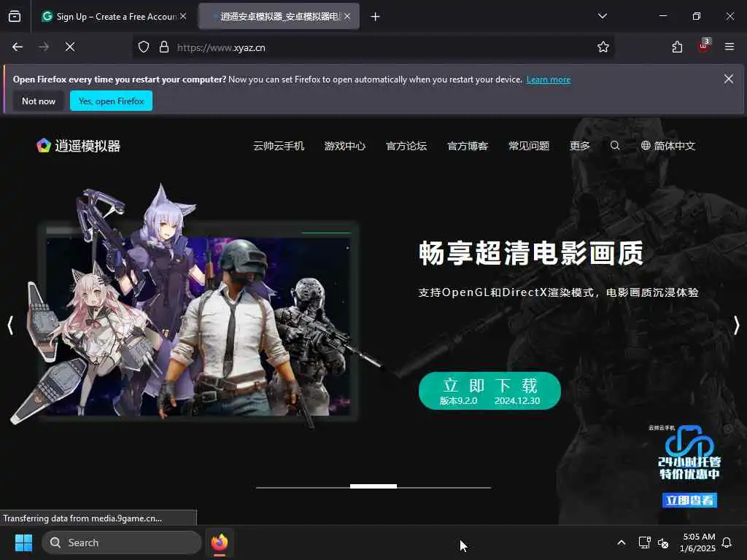The height and width of the screenshot is (560, 747).
Task: Open the 简体中文 language selector
Action: point(668,146)
